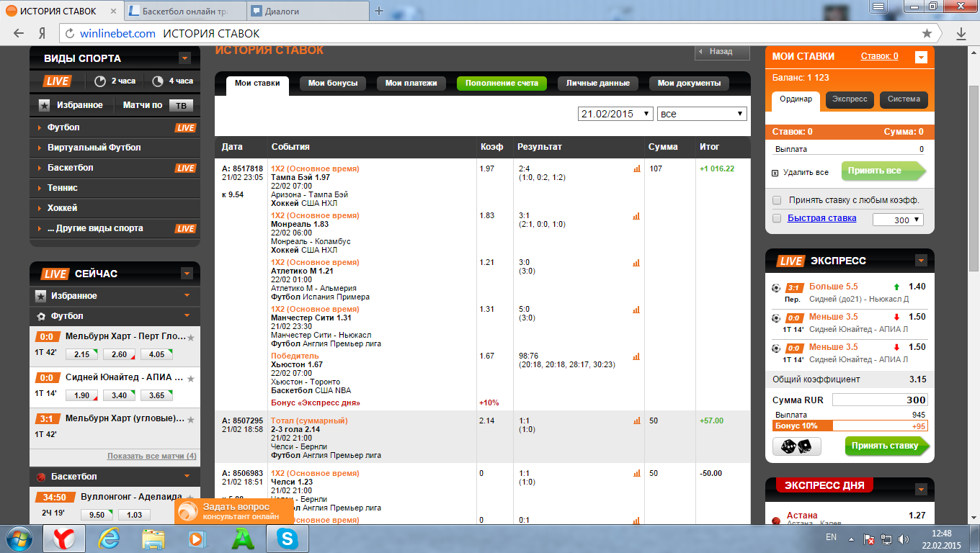Open statistics icon for Монреаль - Коламбус

click(x=636, y=215)
